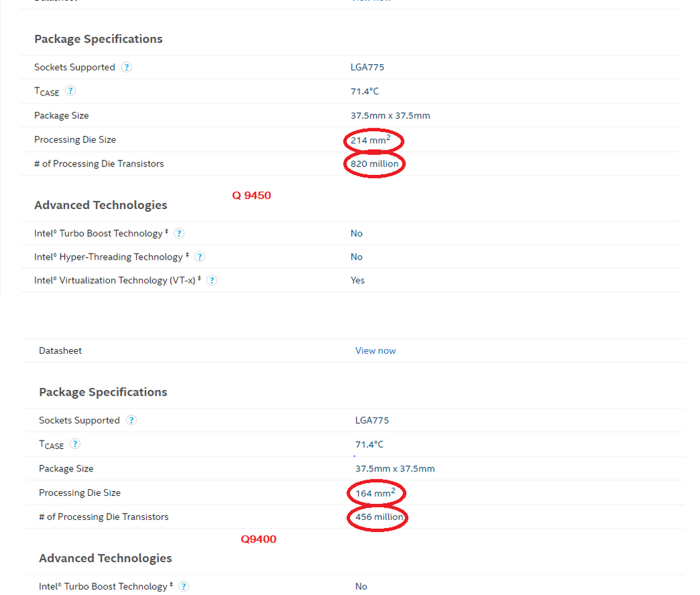Open Sockets Supported help icon in Q 9450 specs
Viewport: 700px width, 595px height.
(126, 67)
